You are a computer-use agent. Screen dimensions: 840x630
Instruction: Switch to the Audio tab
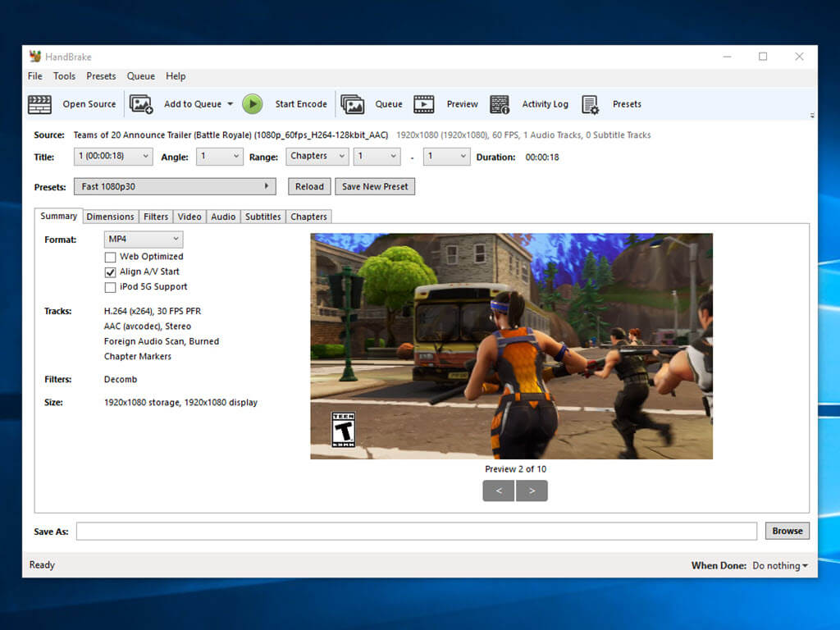223,217
